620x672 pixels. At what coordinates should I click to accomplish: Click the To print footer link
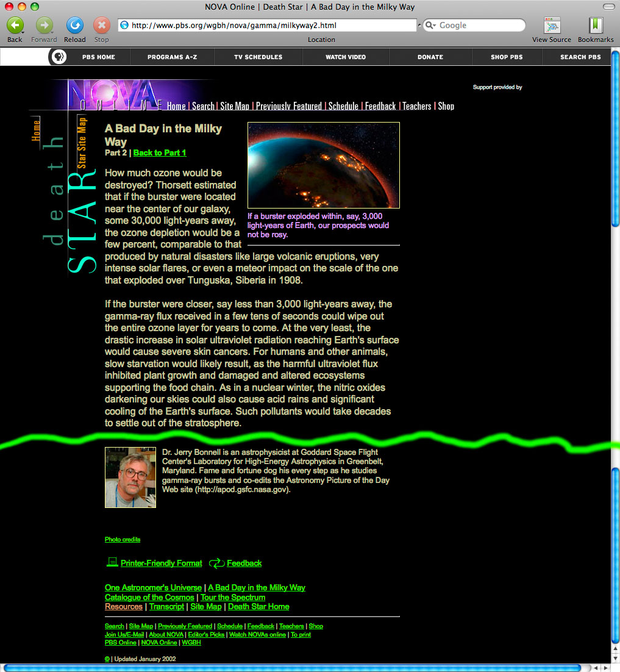301,634
